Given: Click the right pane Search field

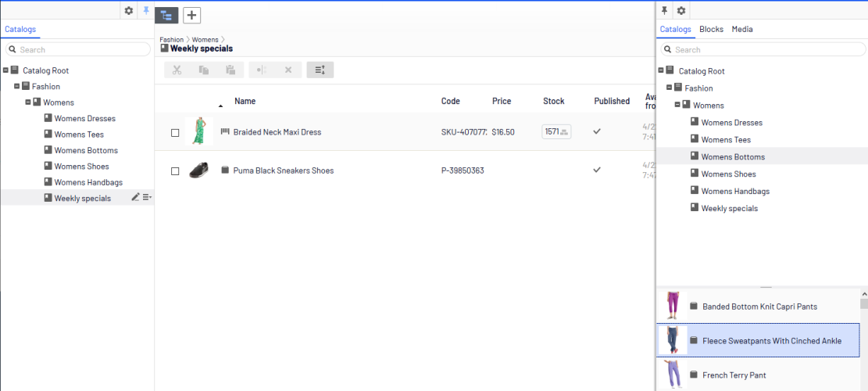Looking at the screenshot, I should tap(763, 49).
